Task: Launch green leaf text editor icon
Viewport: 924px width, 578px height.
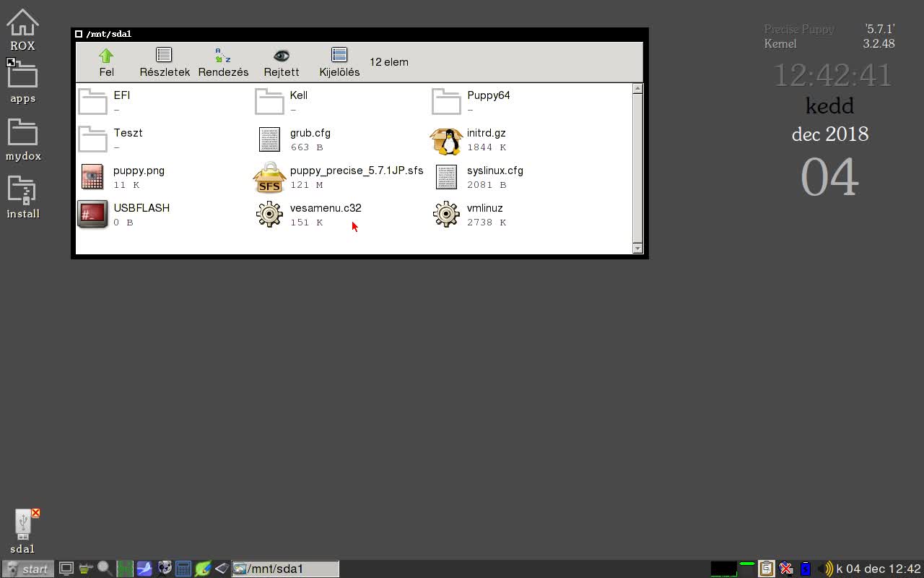Action: pos(203,569)
